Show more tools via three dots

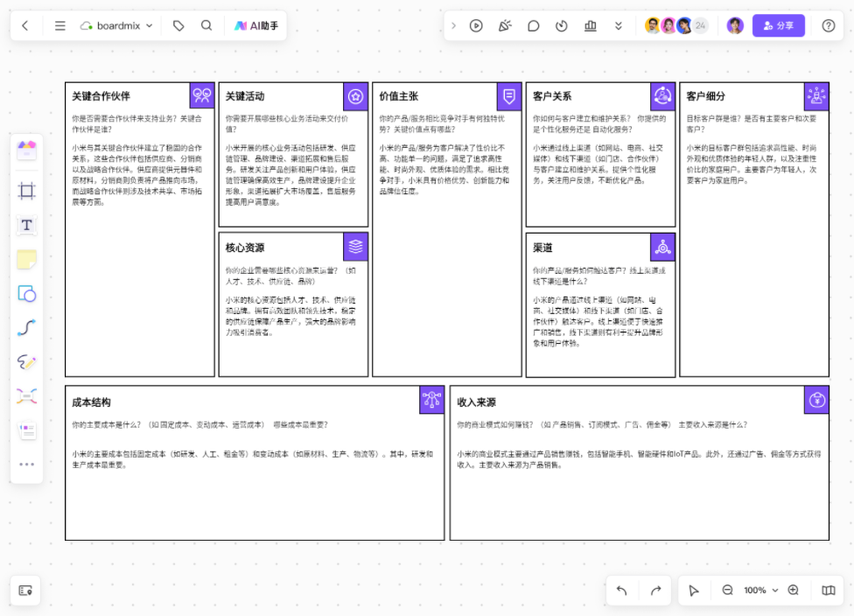[x=26, y=464]
